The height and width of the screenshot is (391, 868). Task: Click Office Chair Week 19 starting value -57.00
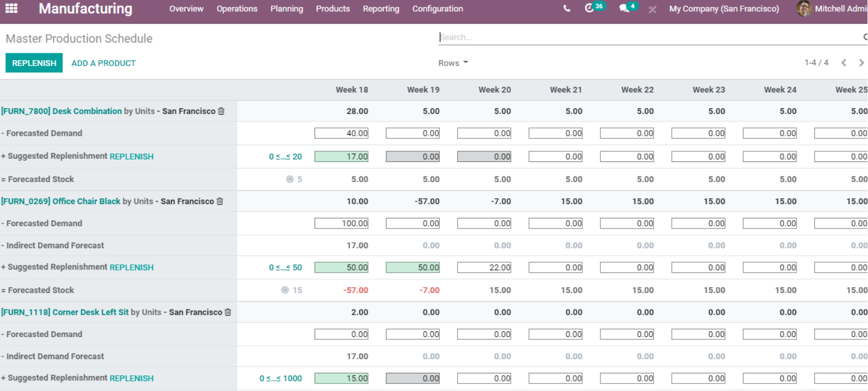pos(427,201)
